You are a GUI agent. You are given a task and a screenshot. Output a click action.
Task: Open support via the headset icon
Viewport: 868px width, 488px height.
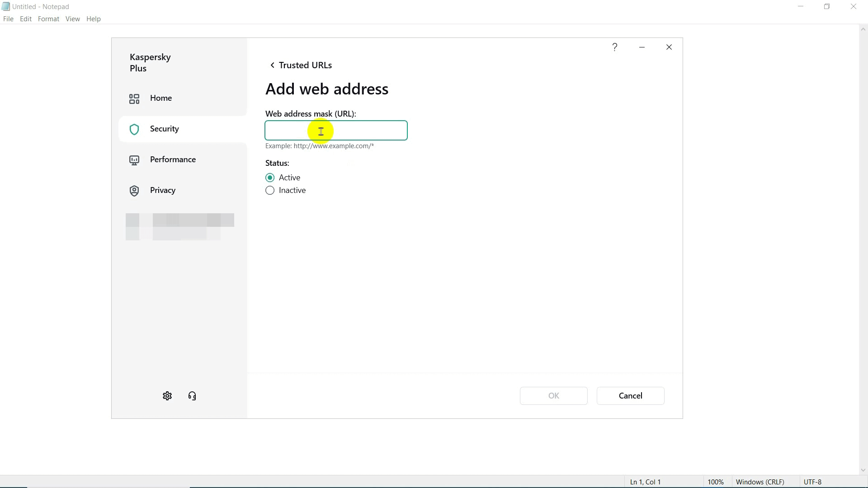pos(192,396)
